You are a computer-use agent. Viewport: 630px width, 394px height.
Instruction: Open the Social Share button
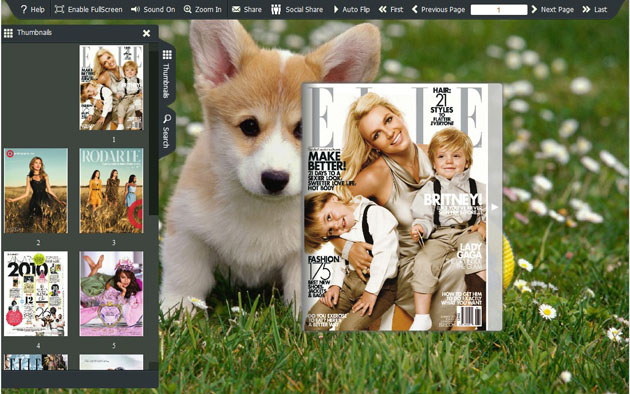(297, 9)
